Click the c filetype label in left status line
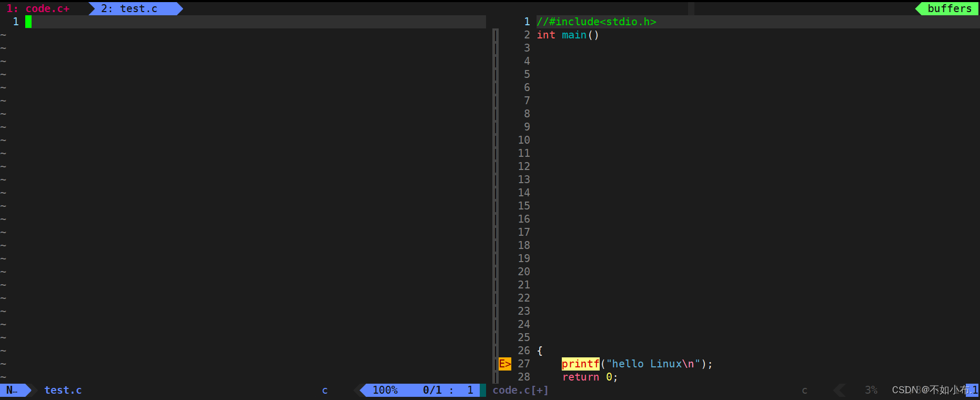This screenshot has width=980, height=400. pyautogui.click(x=325, y=390)
